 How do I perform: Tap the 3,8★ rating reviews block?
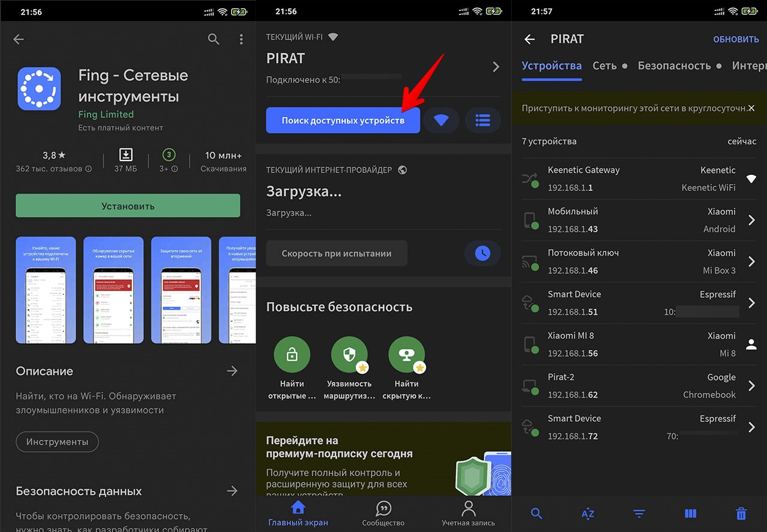[54, 162]
